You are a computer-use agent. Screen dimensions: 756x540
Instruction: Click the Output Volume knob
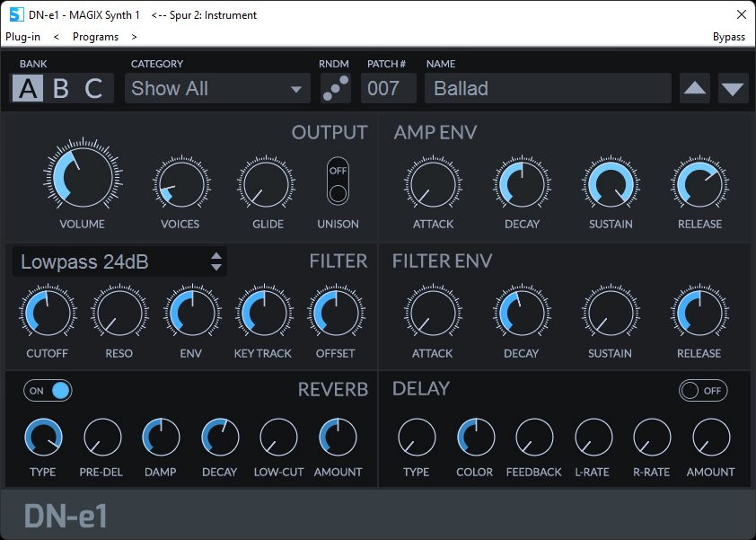pyautogui.click(x=83, y=177)
